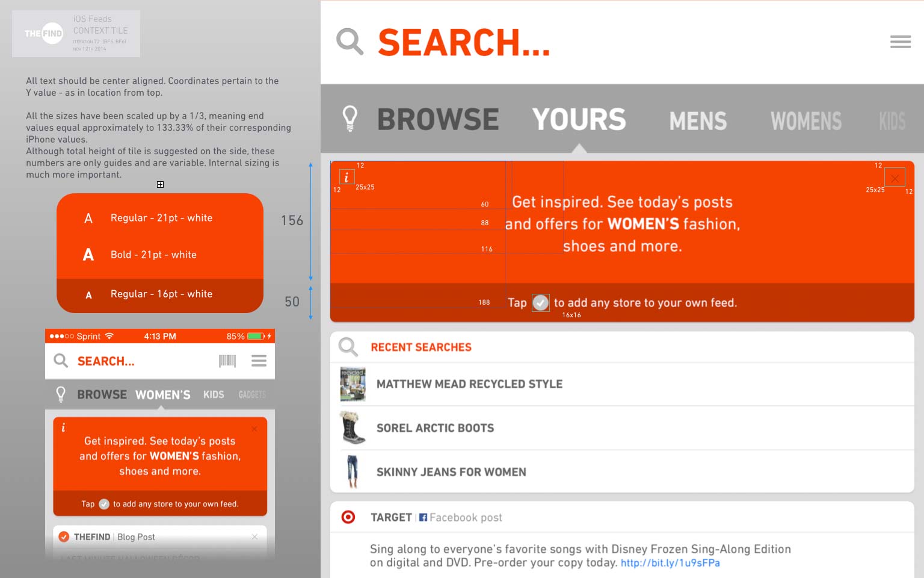Click the Wi-Fi icon in phone status bar
This screenshot has width=924, height=578.
109,335
